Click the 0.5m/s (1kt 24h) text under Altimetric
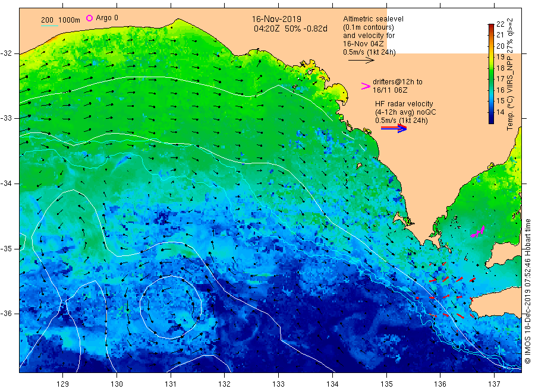 pyautogui.click(x=369, y=52)
